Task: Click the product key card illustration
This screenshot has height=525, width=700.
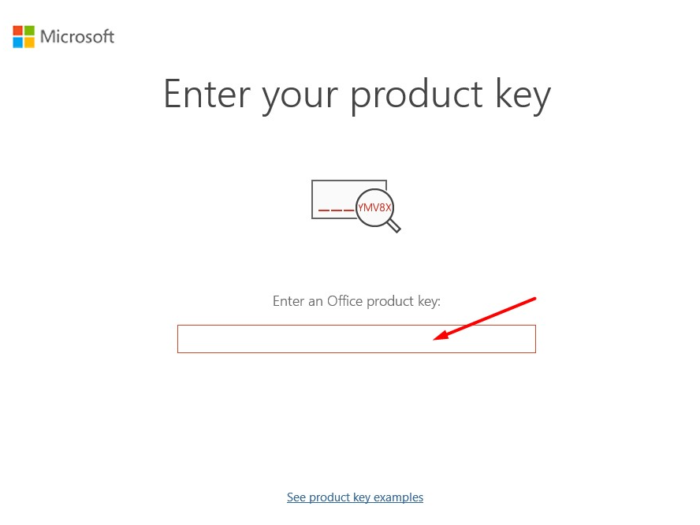Action: (333, 199)
